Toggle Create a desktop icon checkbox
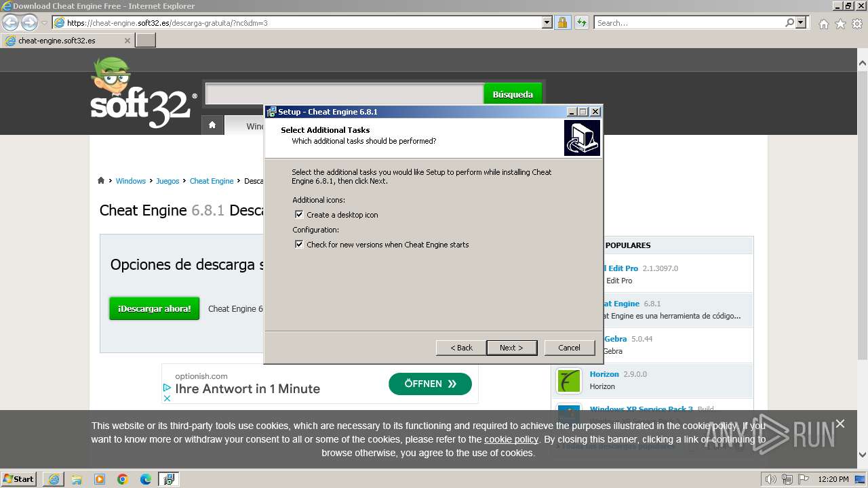 [x=299, y=214]
